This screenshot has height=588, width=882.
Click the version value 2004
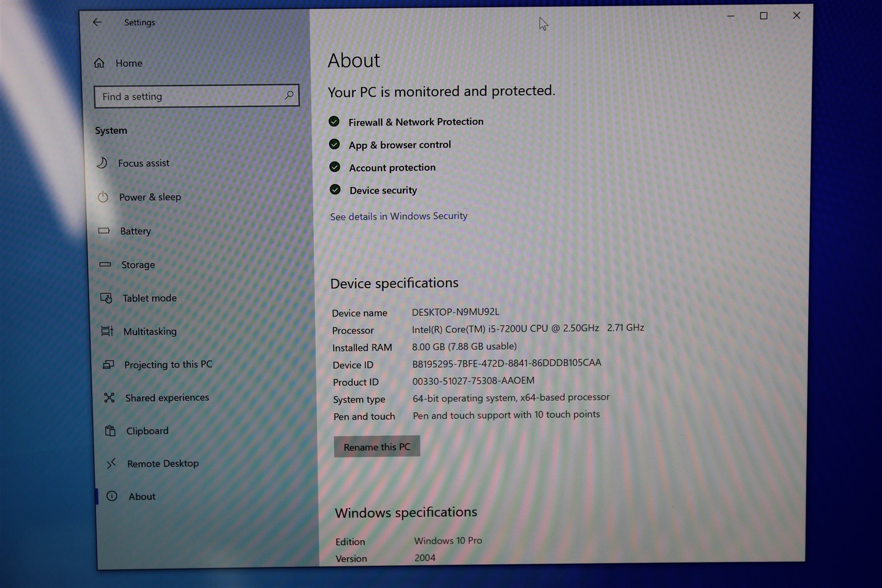pos(425,558)
